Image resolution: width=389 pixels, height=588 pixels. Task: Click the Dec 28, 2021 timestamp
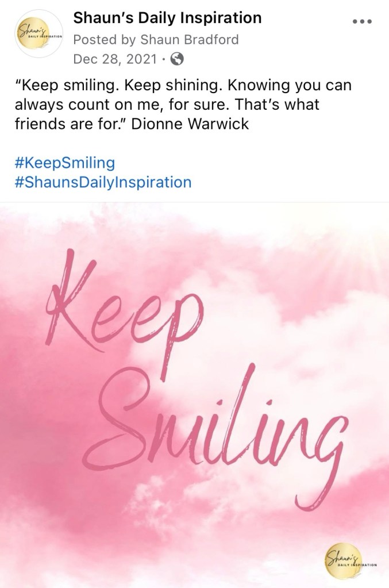click(x=115, y=59)
